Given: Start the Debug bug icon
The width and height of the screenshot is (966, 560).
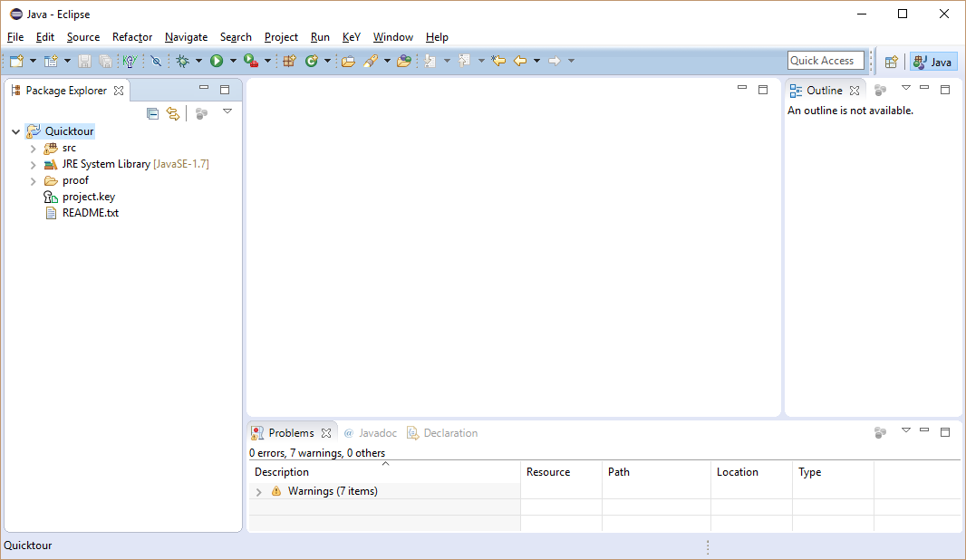Looking at the screenshot, I should click(x=183, y=61).
